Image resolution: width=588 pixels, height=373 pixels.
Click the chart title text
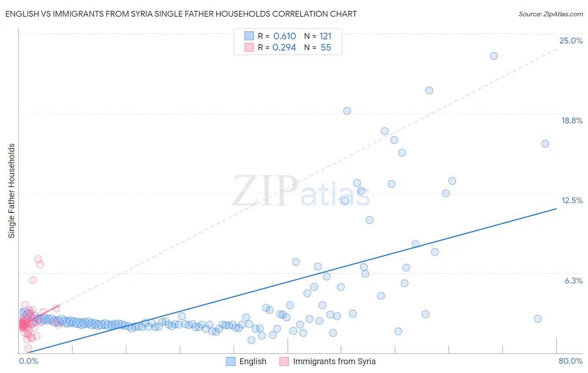tap(181, 14)
